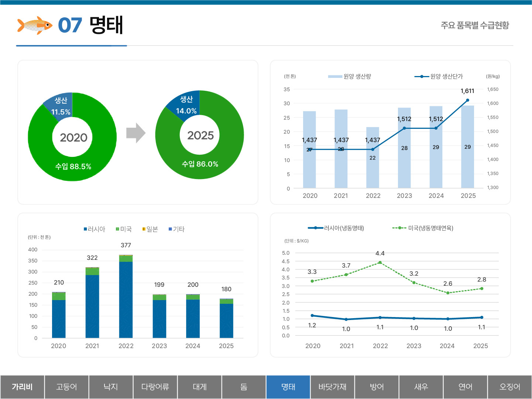Click the 러시아(냉동명태) legend line marker

click(316, 228)
